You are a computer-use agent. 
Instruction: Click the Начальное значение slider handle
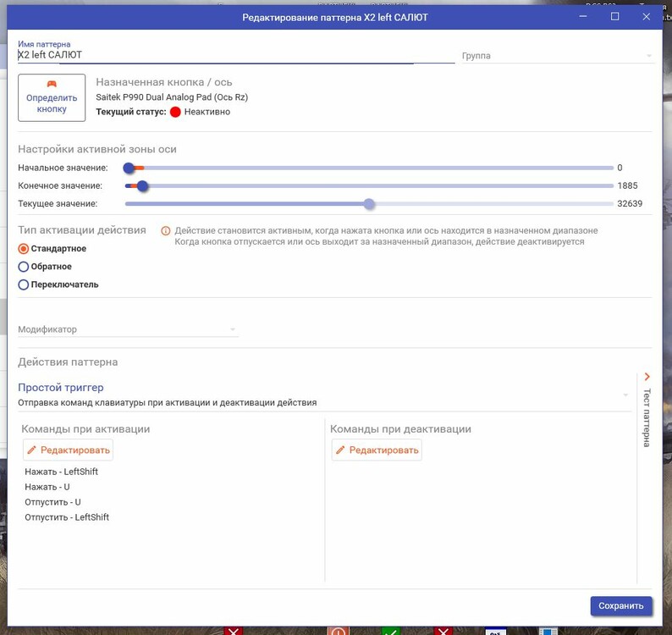pyautogui.click(x=129, y=168)
